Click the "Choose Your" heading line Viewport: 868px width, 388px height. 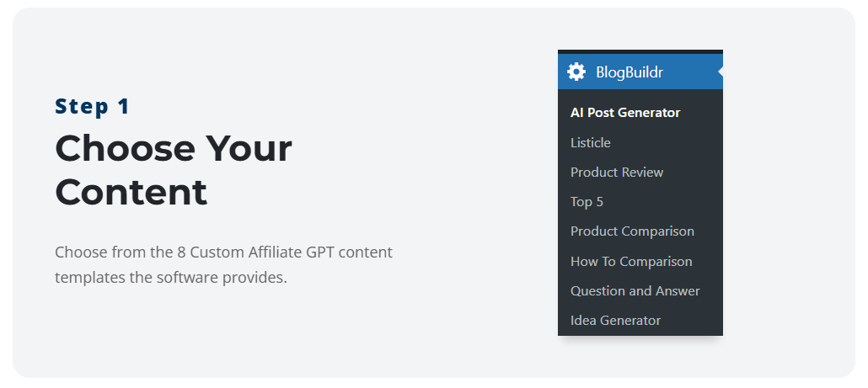click(174, 149)
